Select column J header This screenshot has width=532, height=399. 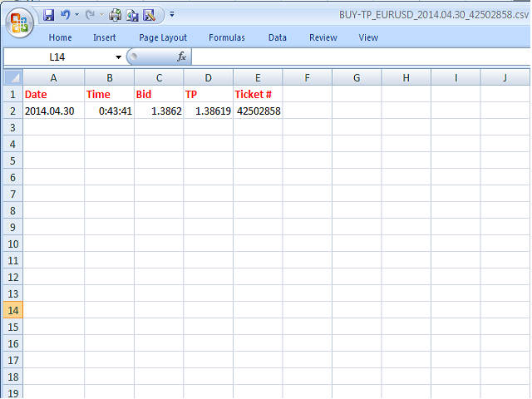click(x=505, y=78)
